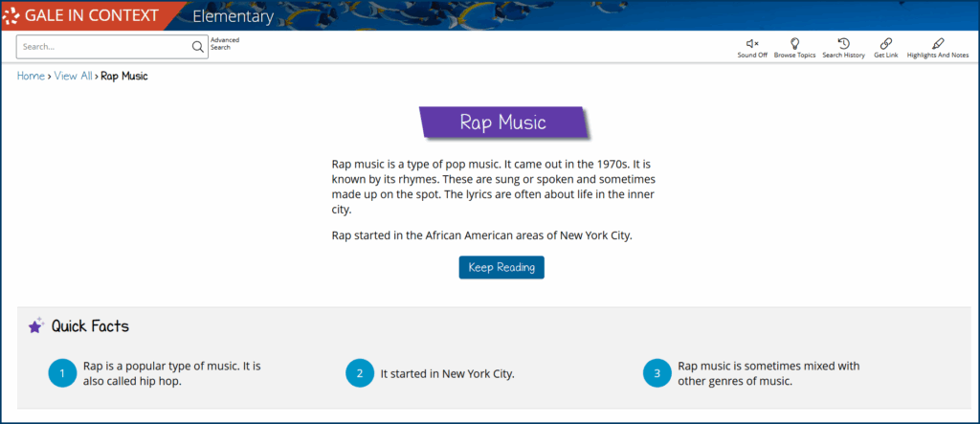Click the Gale In Context logo

pyautogui.click(x=80, y=15)
